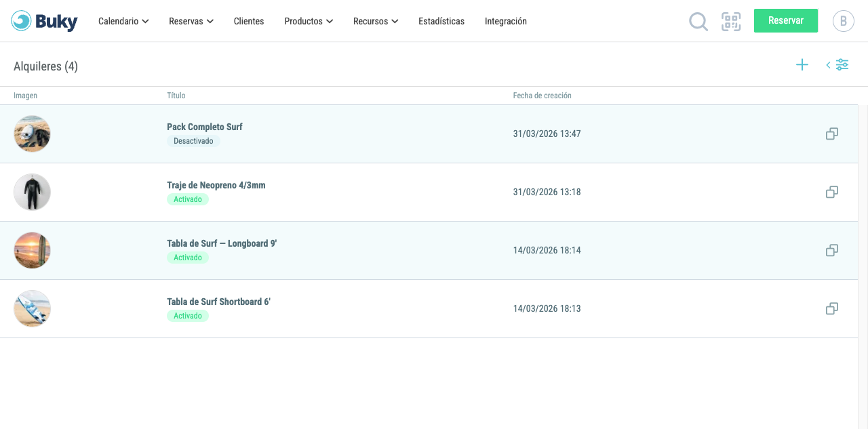Open the Pack Completo Surf title link

[205, 127]
